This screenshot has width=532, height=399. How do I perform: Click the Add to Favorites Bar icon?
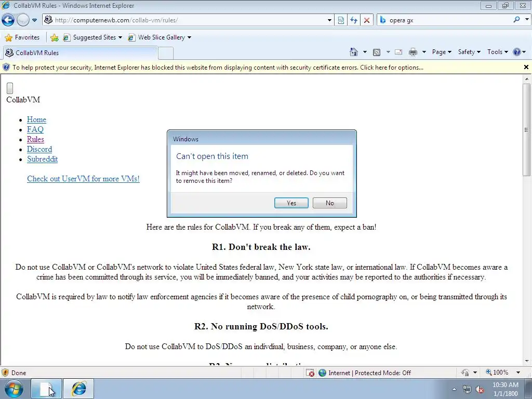pyautogui.click(x=54, y=37)
